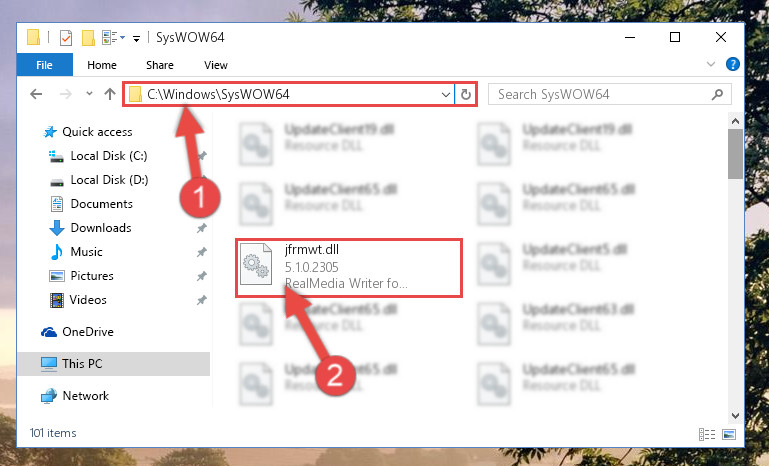Screen dimensions: 769x466
Task: Click the Properties checkmark quick access icon
Action: pos(66,38)
